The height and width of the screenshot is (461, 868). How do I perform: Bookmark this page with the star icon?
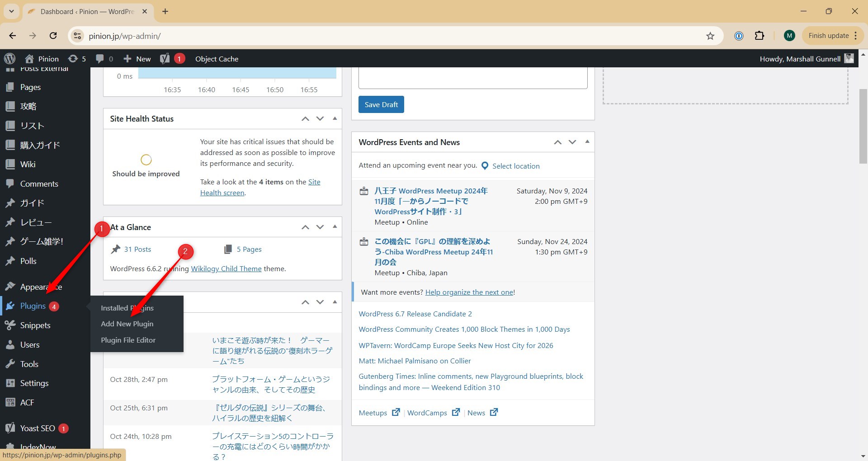coord(710,36)
